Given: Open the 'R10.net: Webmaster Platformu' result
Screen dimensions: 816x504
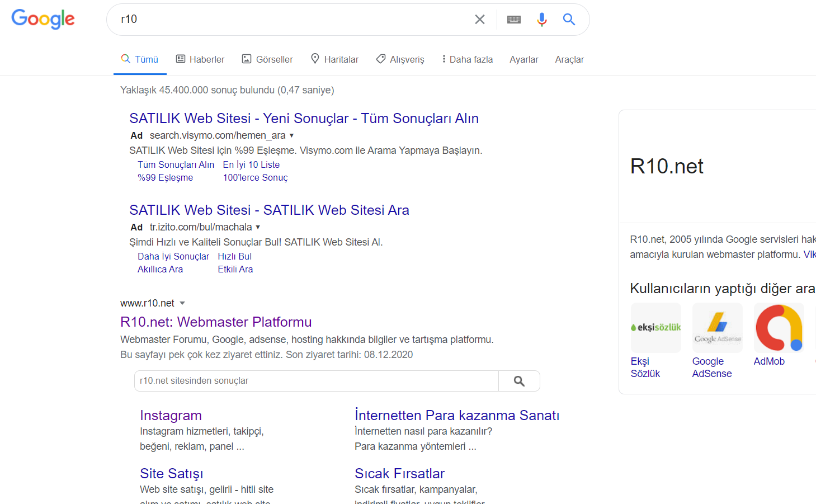Looking at the screenshot, I should pyautogui.click(x=216, y=322).
